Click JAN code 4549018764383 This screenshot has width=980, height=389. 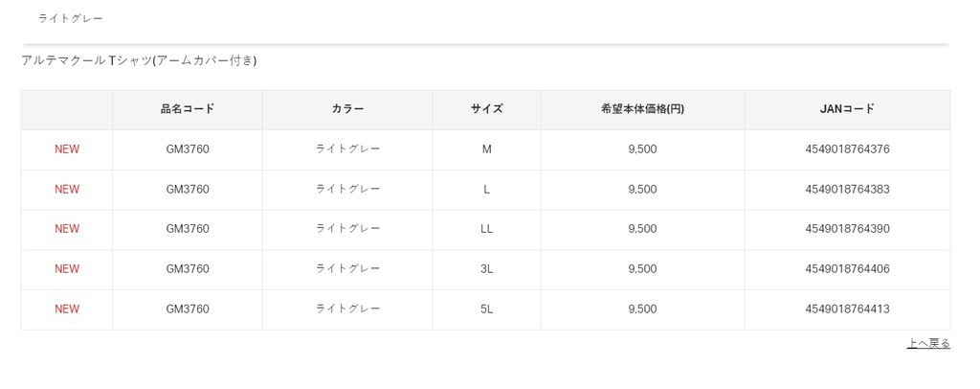tap(847, 190)
